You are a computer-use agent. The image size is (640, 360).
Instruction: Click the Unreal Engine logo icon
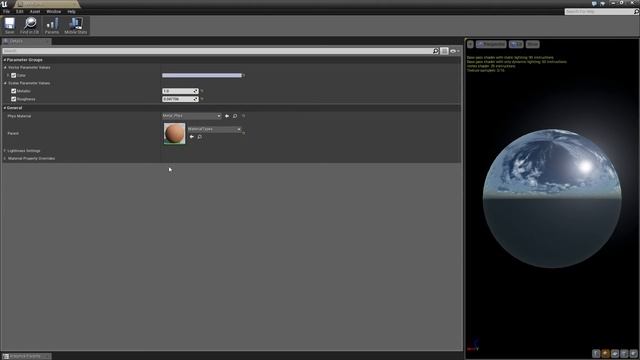point(4,4)
